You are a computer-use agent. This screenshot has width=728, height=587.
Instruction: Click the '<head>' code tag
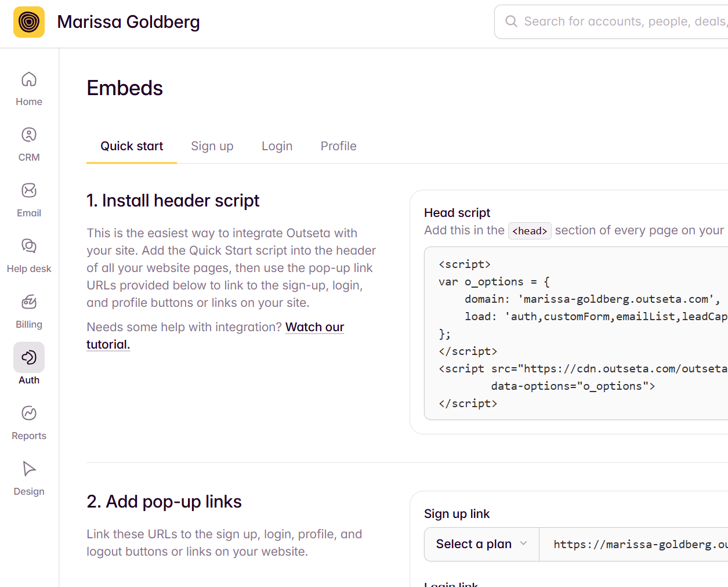pos(530,231)
